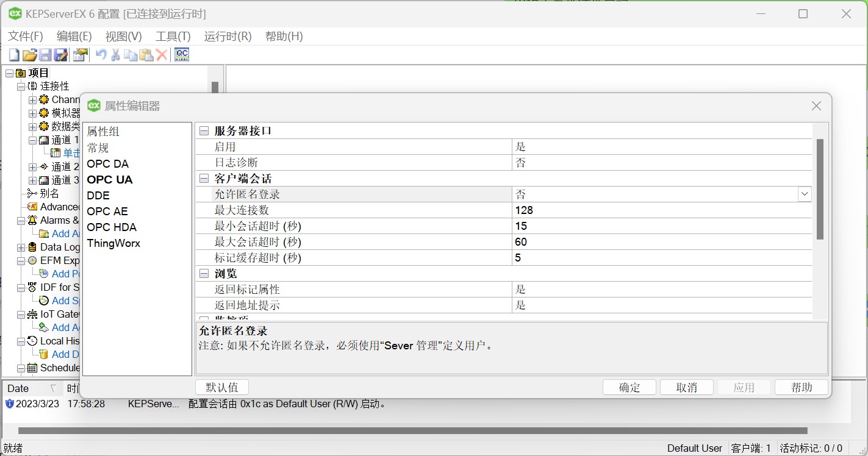
Task: Click the Undo icon in the toolbar
Action: point(99,54)
